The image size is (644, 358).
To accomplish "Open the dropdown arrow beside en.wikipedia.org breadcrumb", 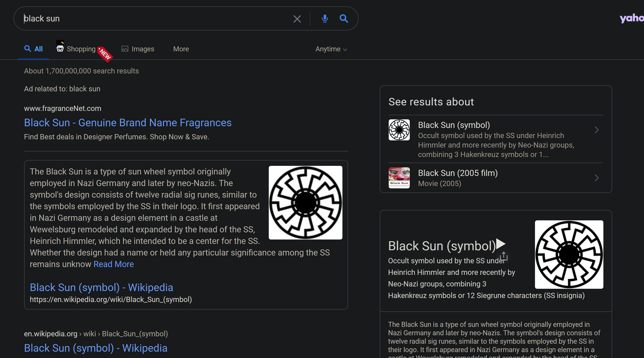I will click(x=173, y=334).
